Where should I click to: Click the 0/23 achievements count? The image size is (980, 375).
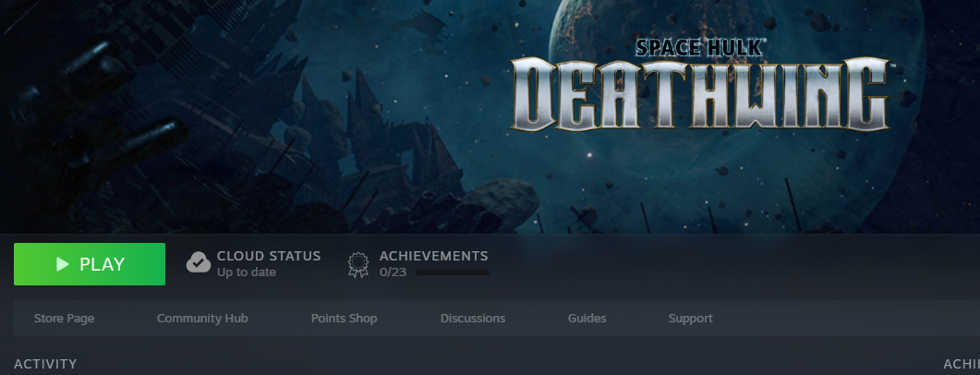393,272
